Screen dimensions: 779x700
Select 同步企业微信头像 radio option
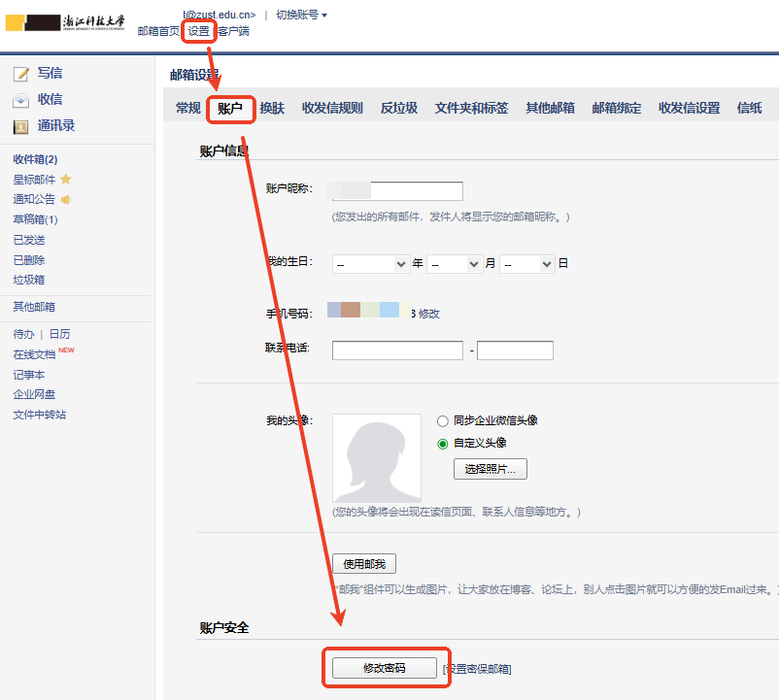pyautogui.click(x=443, y=421)
